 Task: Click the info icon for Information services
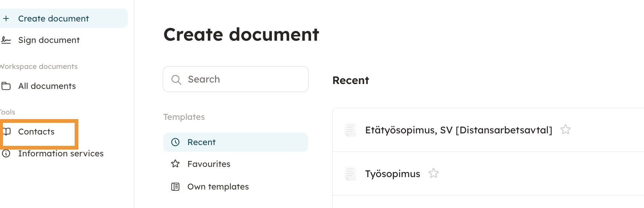[6, 153]
